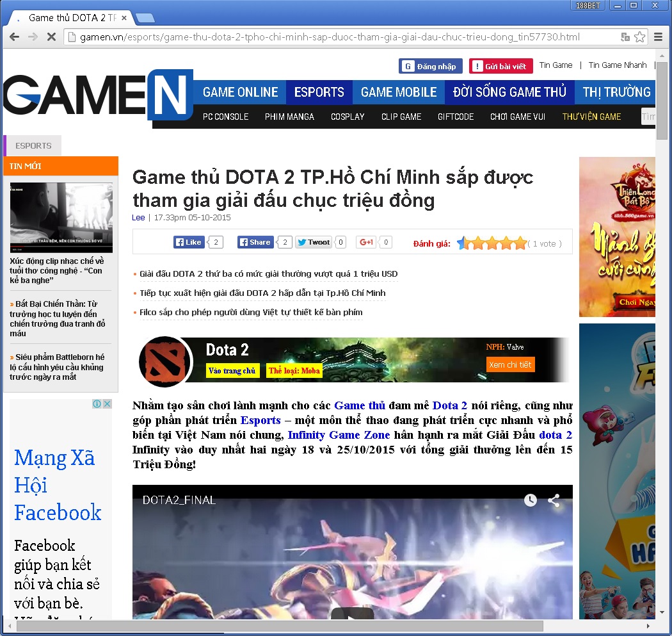
Task: Select THƯ VIỆN GAME submenu item
Action: click(591, 117)
